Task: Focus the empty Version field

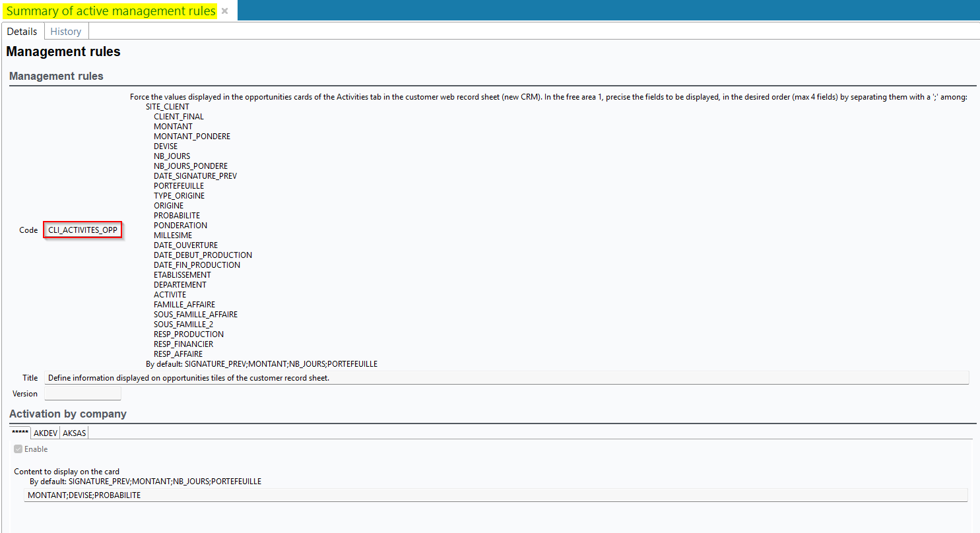Action: tap(82, 394)
